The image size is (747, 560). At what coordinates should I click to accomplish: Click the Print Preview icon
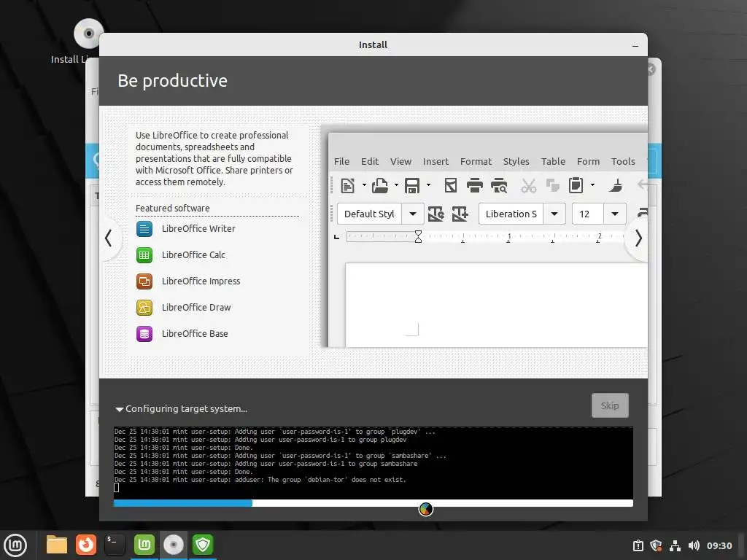(x=499, y=185)
